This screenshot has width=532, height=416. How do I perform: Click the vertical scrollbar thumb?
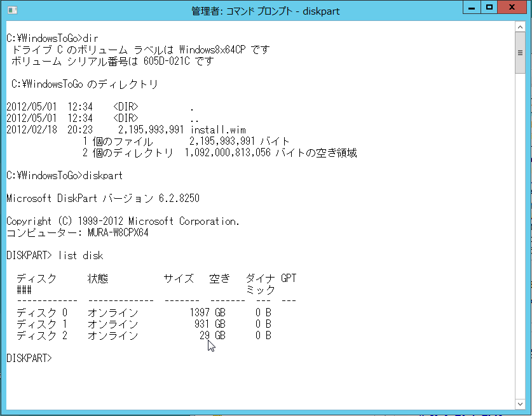coord(520,53)
